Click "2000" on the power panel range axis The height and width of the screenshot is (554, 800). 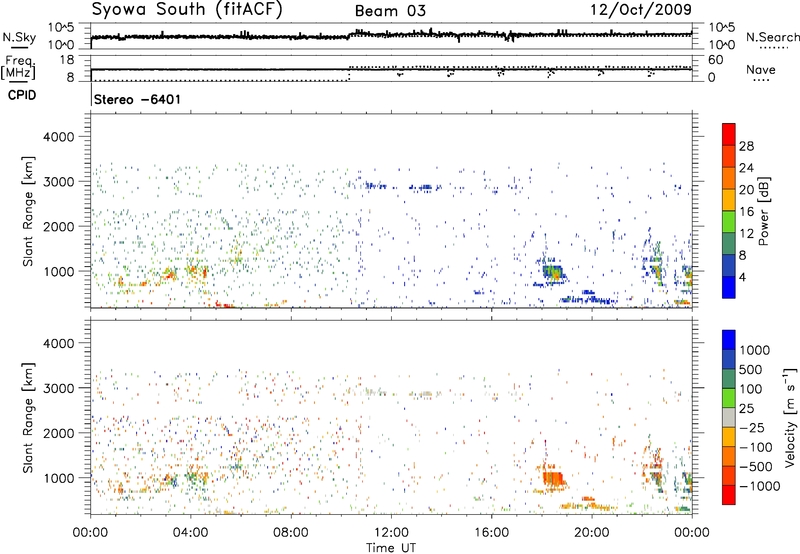[x=58, y=226]
